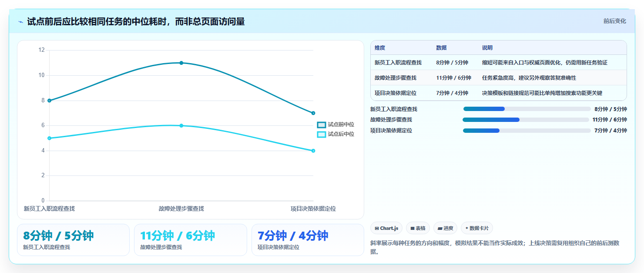The width and height of the screenshot is (644, 273).
Task: Click the 项目决策依据定位 progress bar
Action: 527,131
